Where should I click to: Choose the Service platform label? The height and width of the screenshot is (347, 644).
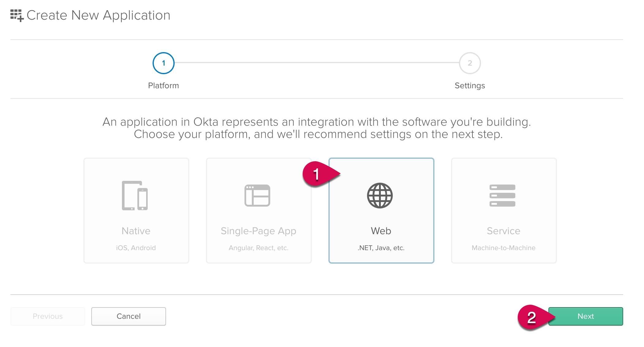504,231
